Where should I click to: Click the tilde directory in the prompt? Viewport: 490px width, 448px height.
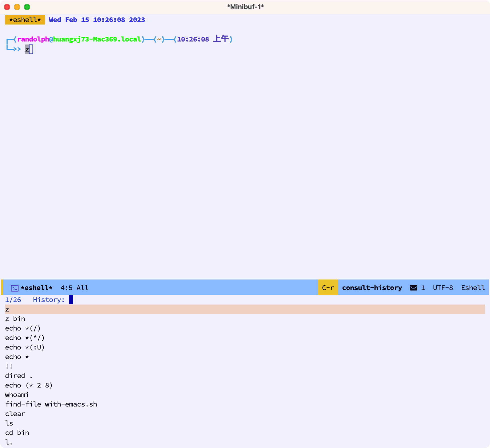click(159, 39)
